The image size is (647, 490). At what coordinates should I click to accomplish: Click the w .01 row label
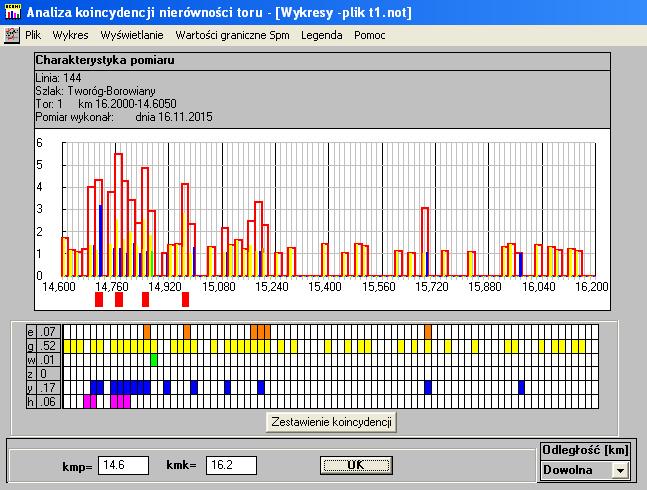click(43, 360)
